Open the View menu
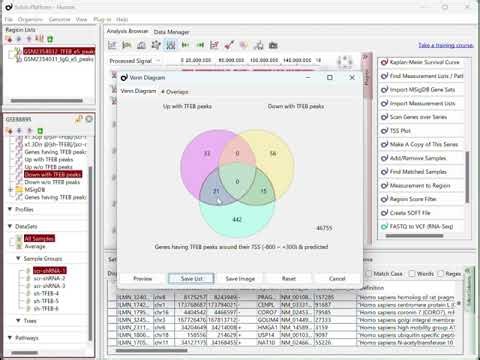The height and width of the screenshot is (360, 480). [81, 20]
